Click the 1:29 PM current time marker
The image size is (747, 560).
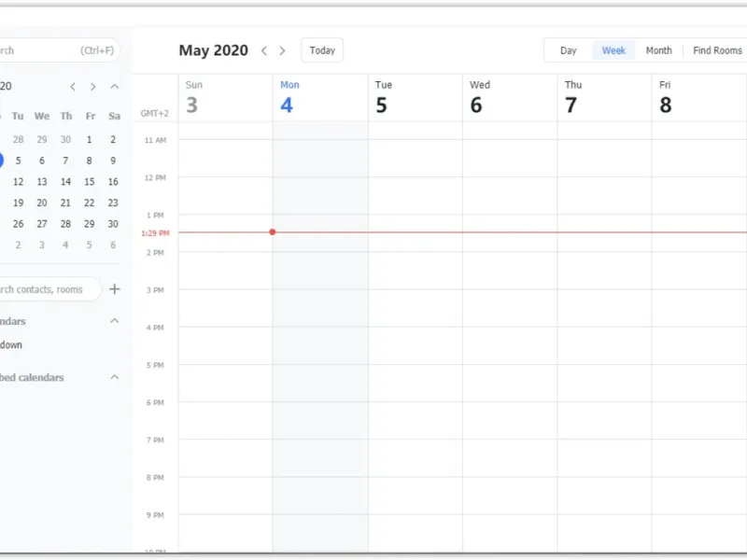pyautogui.click(x=155, y=233)
